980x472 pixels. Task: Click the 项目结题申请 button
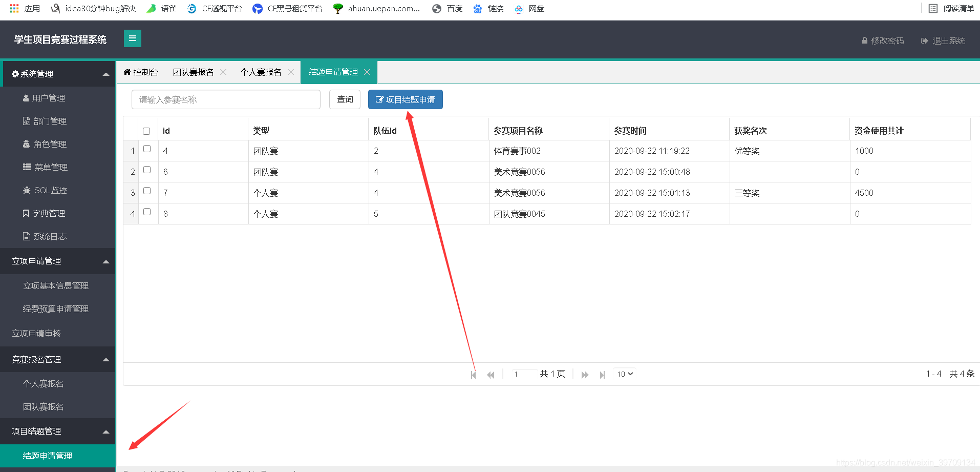pos(406,99)
